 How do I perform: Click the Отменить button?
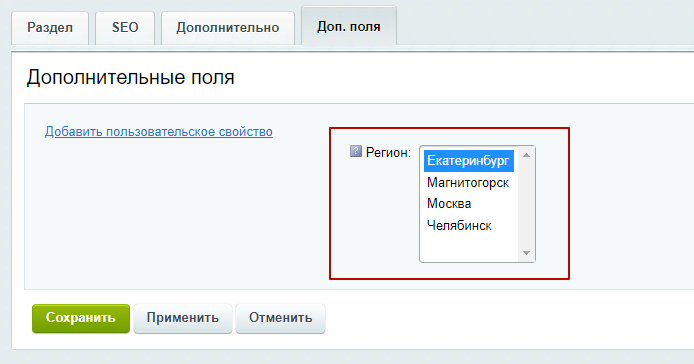point(281,318)
